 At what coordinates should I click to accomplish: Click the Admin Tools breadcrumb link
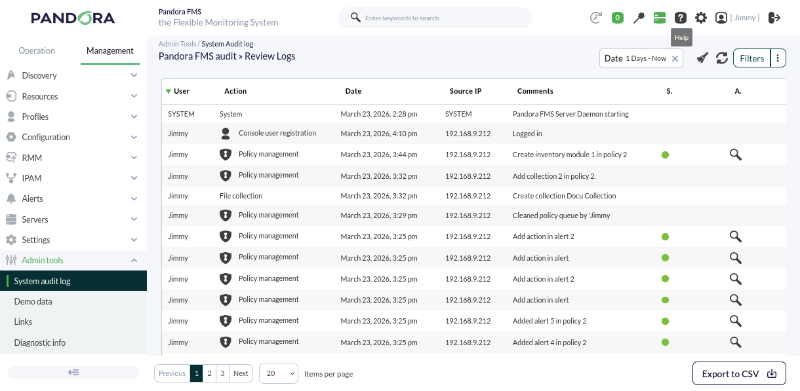pyautogui.click(x=177, y=44)
